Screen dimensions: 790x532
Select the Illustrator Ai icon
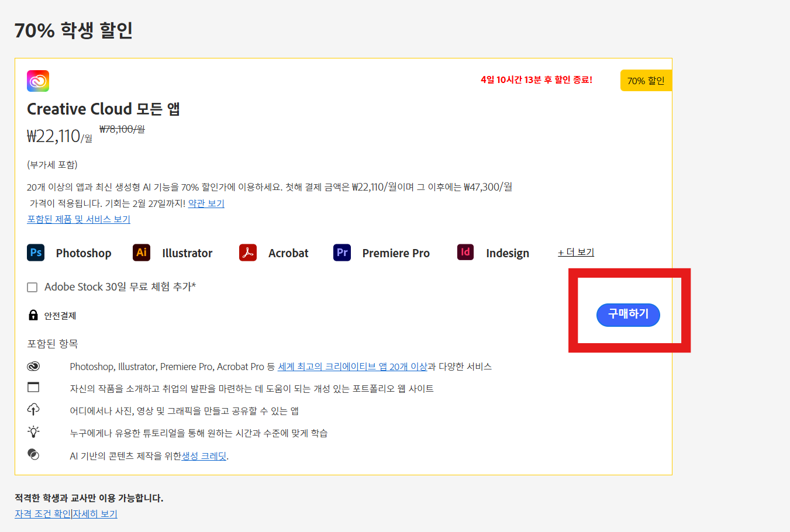click(x=142, y=253)
